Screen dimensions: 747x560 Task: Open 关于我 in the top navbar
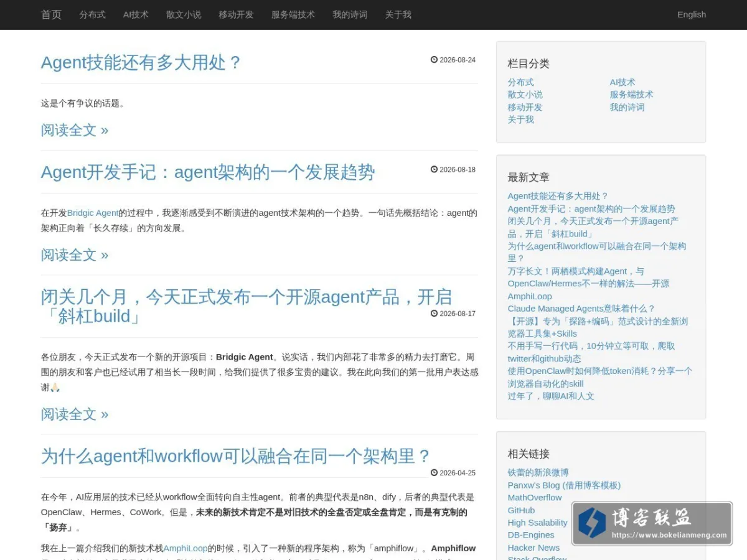[398, 14]
